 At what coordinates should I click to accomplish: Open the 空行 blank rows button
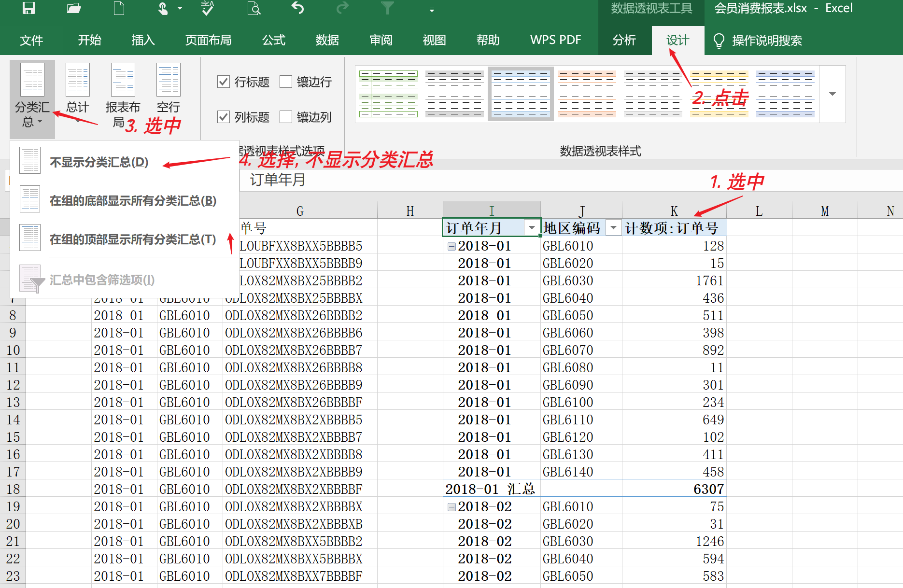click(x=169, y=89)
